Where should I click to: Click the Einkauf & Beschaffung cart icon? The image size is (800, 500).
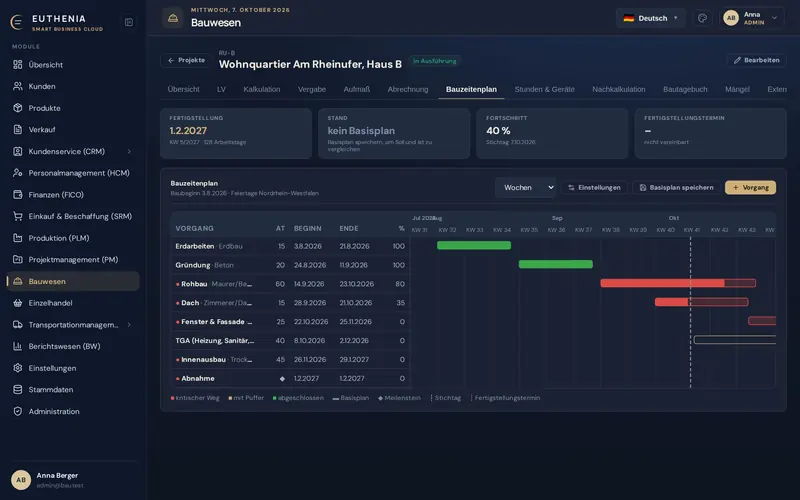click(x=18, y=216)
